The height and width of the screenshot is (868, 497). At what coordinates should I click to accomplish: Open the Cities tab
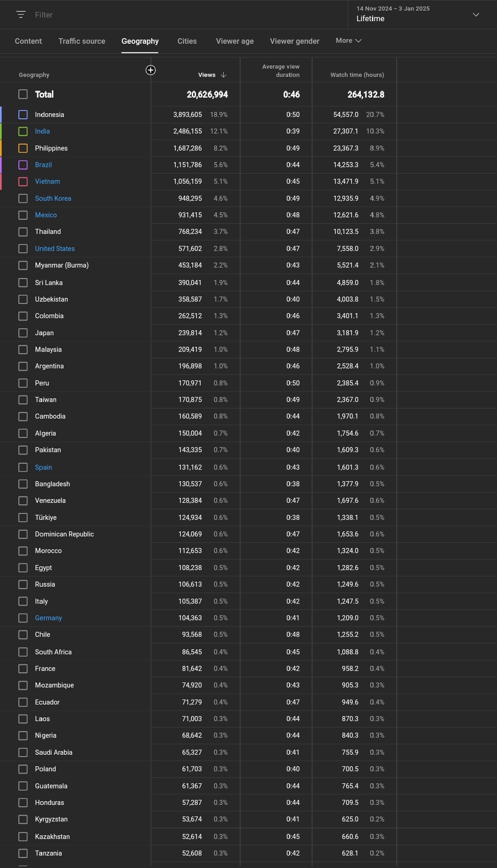(x=187, y=41)
